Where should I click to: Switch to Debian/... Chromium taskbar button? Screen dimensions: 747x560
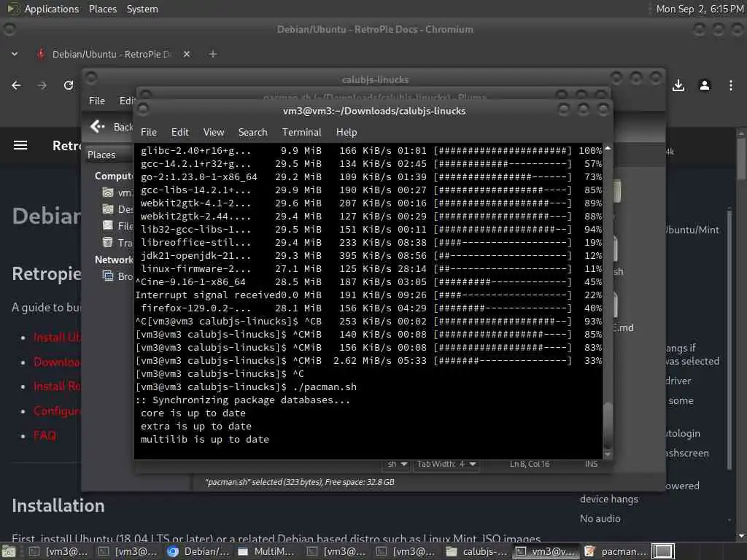click(x=200, y=551)
